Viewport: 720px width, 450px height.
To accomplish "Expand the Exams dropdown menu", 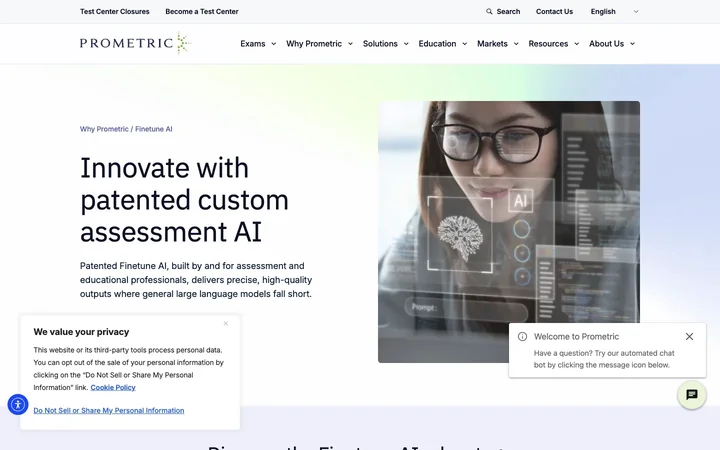I will (x=274, y=44).
